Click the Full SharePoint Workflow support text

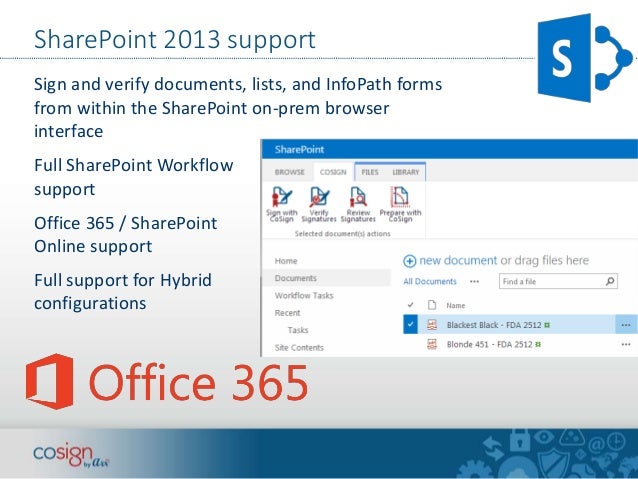coord(133,177)
